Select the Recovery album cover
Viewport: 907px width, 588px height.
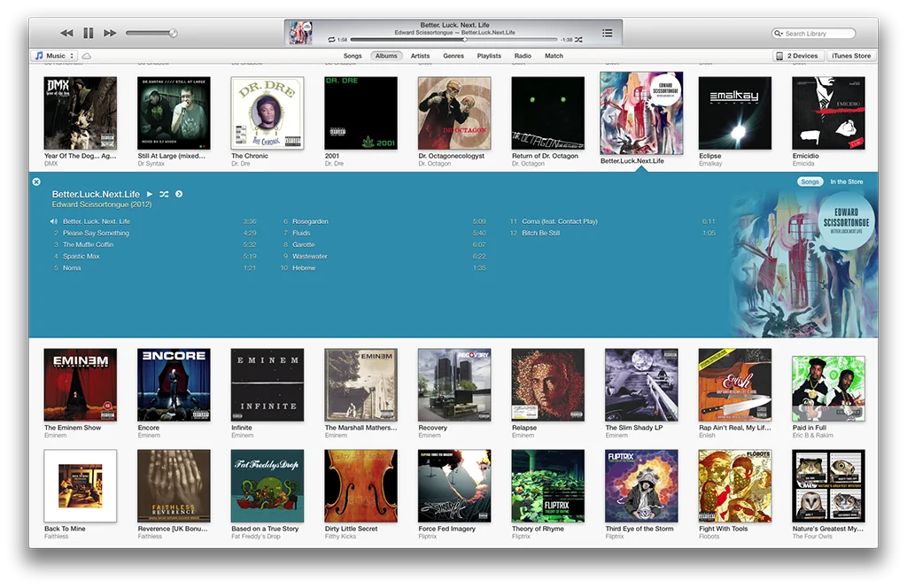point(454,385)
